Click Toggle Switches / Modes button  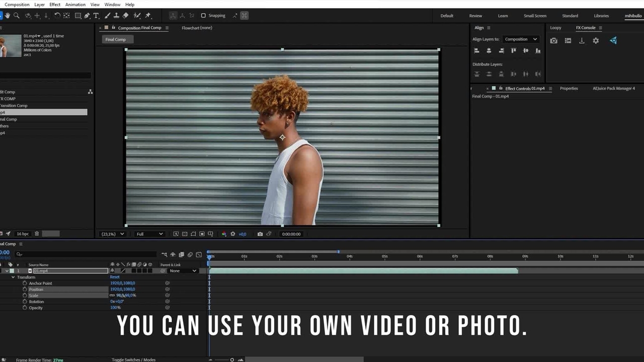133,359
